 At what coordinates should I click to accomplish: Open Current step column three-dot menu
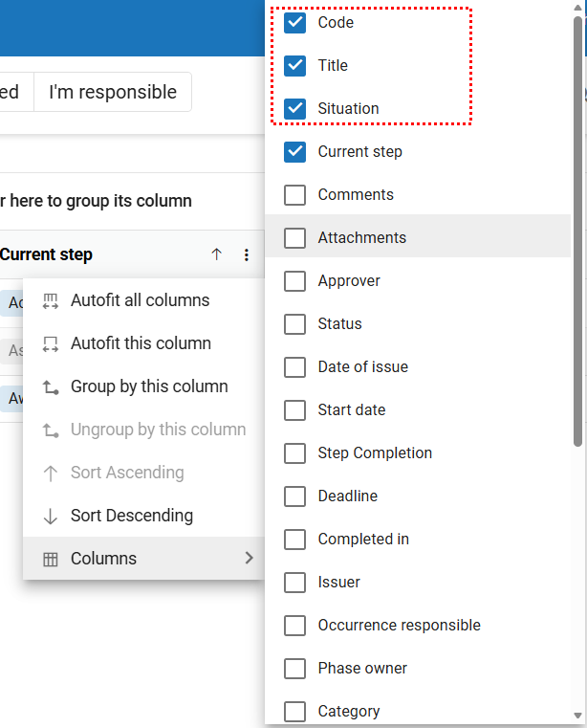point(247,254)
